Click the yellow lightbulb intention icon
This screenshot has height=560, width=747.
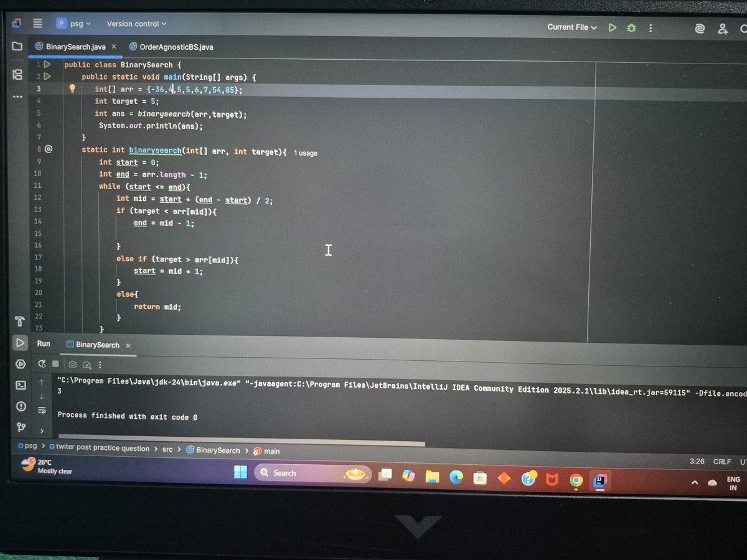(72, 88)
